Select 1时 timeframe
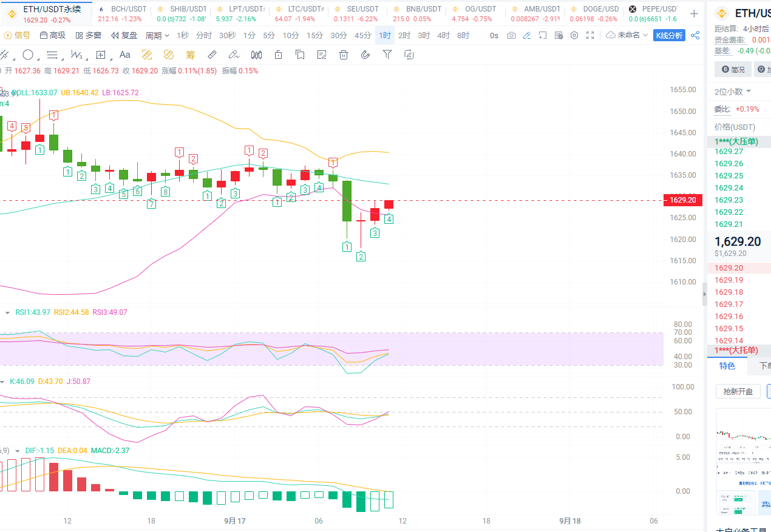The image size is (771, 532). 385,35
